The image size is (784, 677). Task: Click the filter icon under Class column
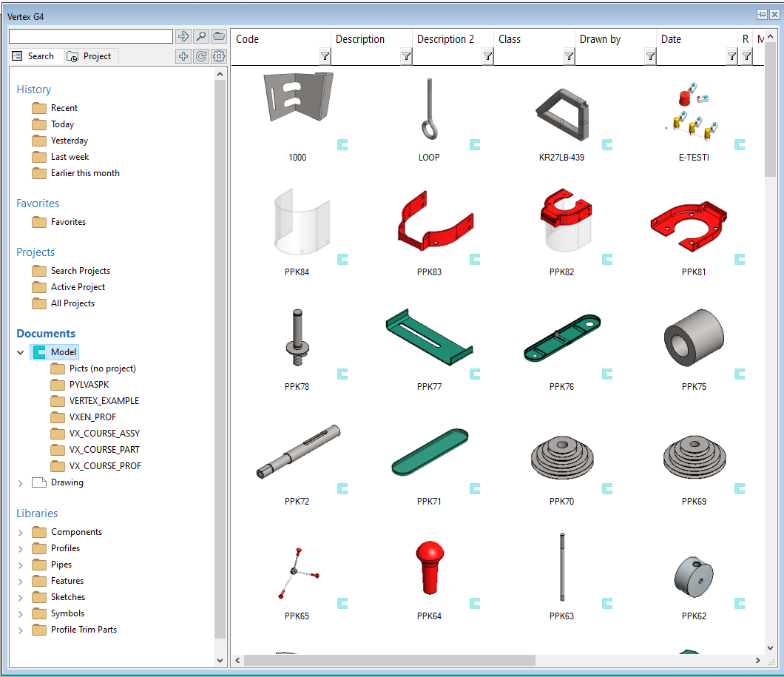point(569,56)
